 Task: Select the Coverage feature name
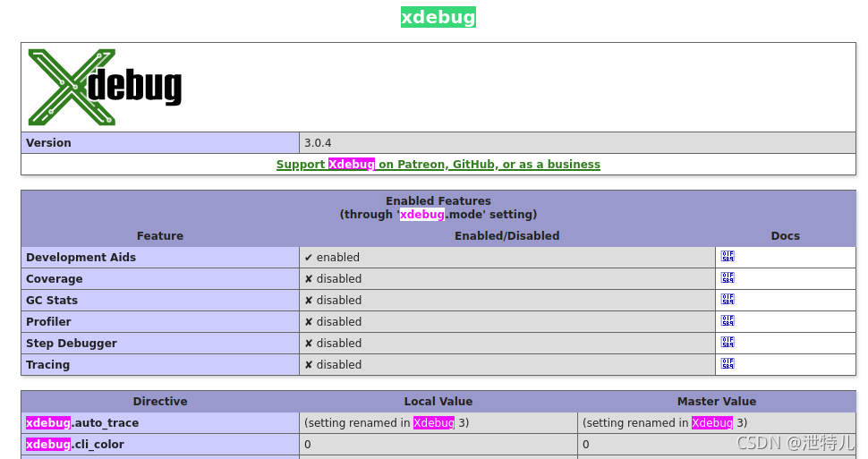55,279
